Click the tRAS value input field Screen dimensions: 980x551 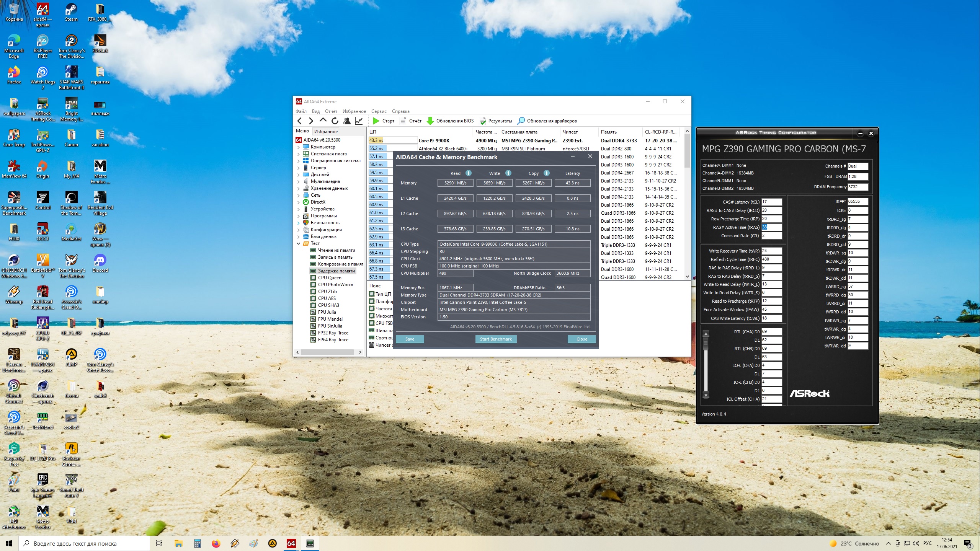[771, 227]
